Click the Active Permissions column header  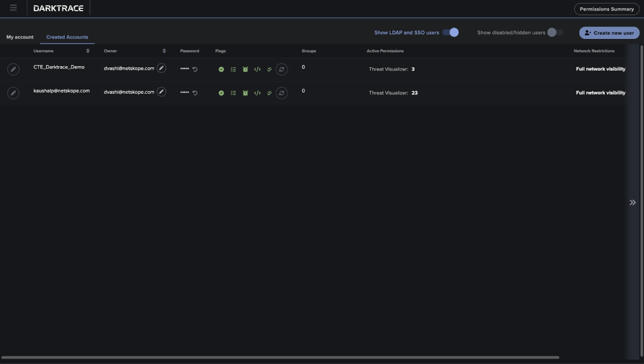[385, 51]
